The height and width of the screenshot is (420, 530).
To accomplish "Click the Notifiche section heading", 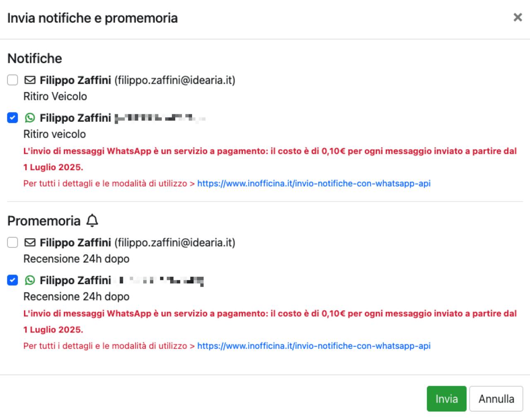I will [35, 58].
